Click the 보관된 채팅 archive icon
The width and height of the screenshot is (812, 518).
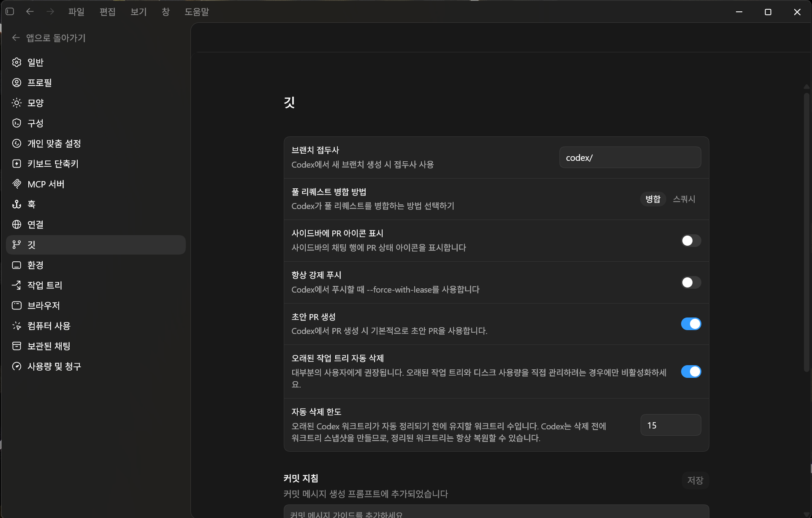click(16, 346)
